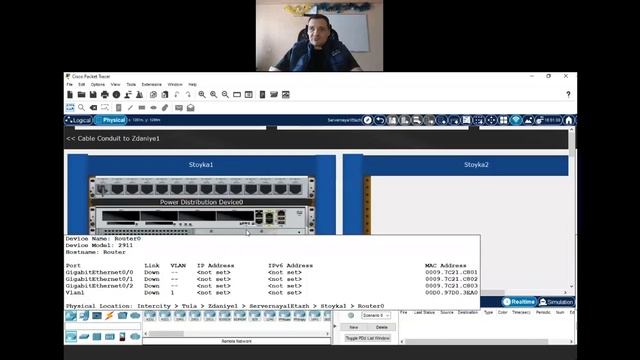The image size is (640, 360).
Task: Click Toggle PDU List Window button
Action: pyautogui.click(x=367, y=338)
